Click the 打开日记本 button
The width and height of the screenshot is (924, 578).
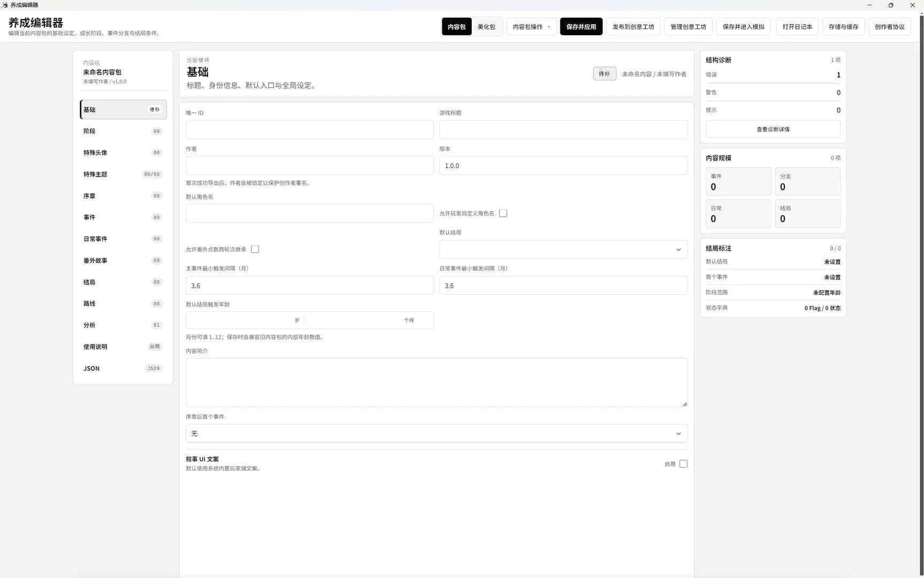click(x=797, y=27)
